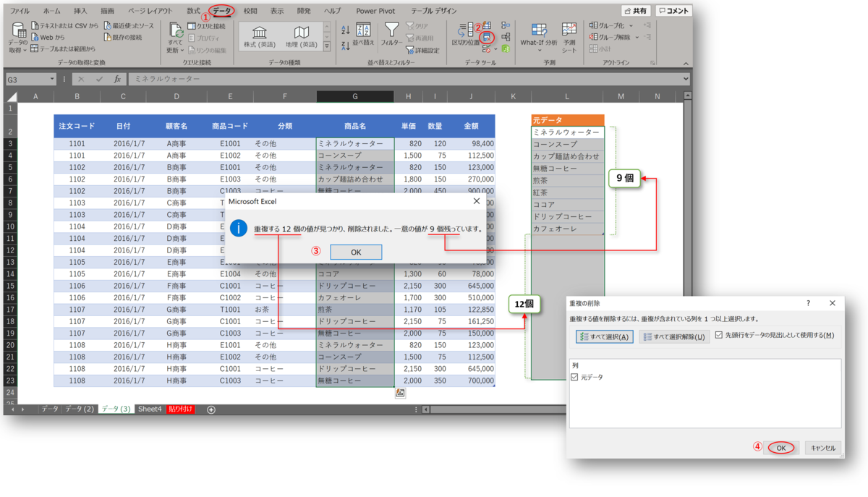Expand the What-If 分析 dropdown
Screen dimensions: 868x497
539,51
